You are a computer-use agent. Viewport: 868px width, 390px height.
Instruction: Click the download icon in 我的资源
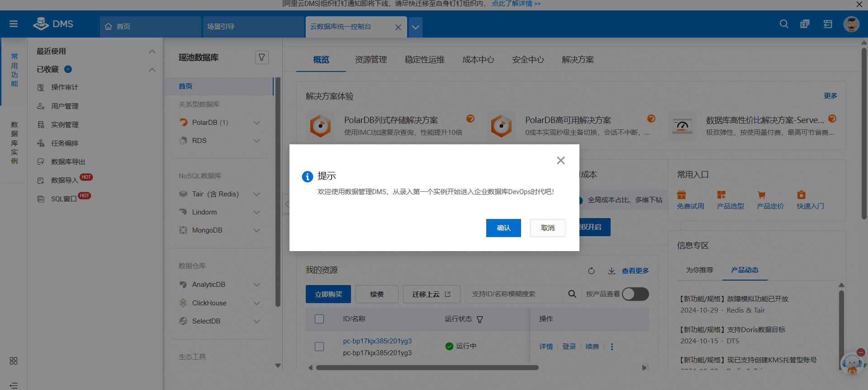(x=612, y=271)
